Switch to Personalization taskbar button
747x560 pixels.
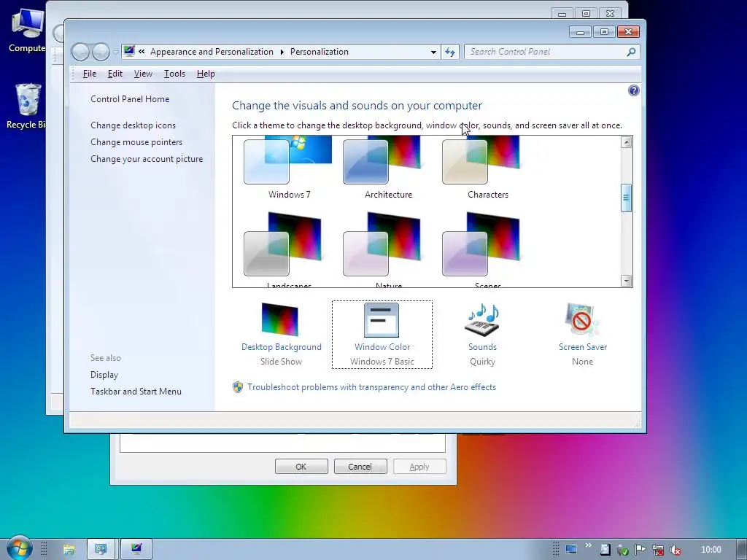(x=136, y=550)
